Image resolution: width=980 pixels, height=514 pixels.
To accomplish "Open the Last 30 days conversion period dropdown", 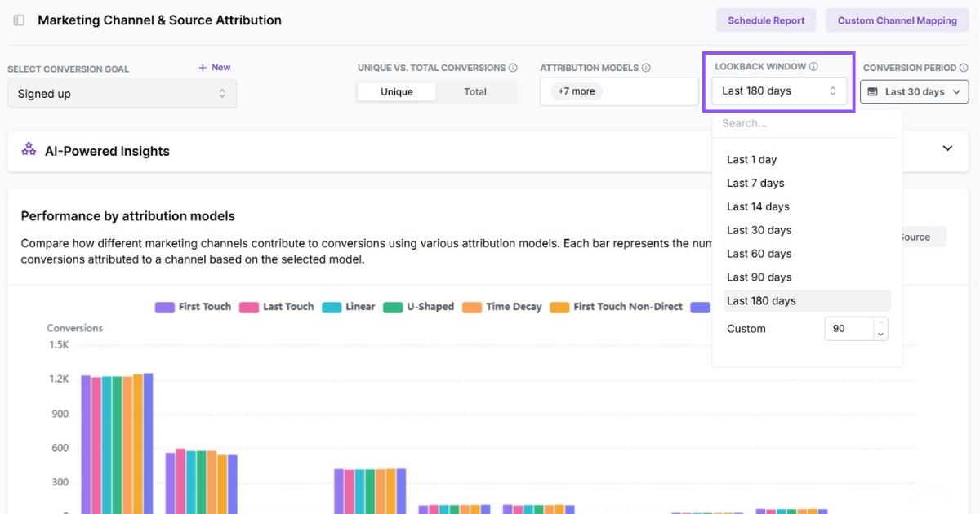I will click(x=915, y=92).
